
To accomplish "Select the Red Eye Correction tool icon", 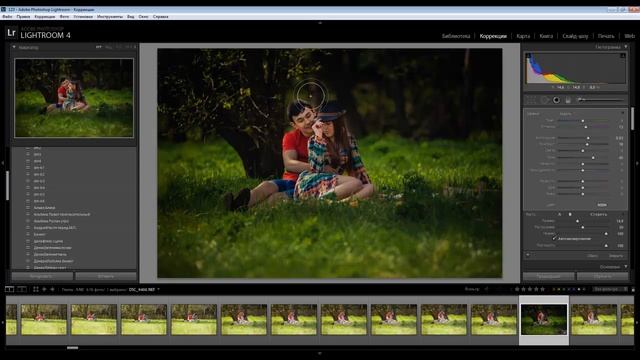I will click(556, 100).
